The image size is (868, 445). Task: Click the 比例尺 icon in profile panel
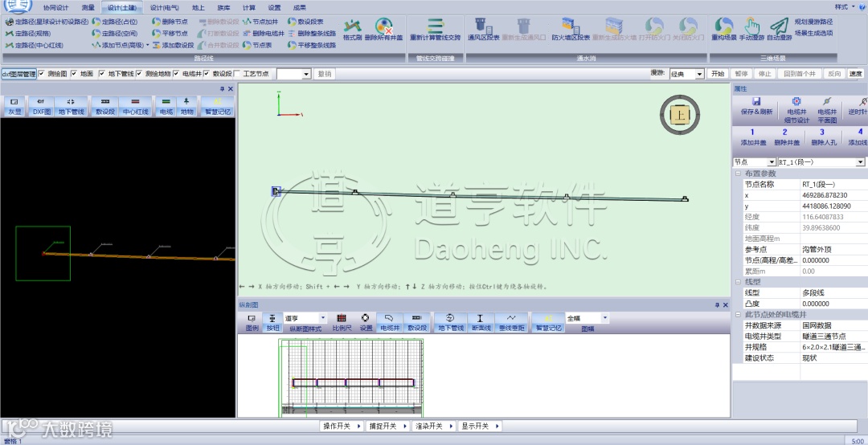tap(342, 323)
